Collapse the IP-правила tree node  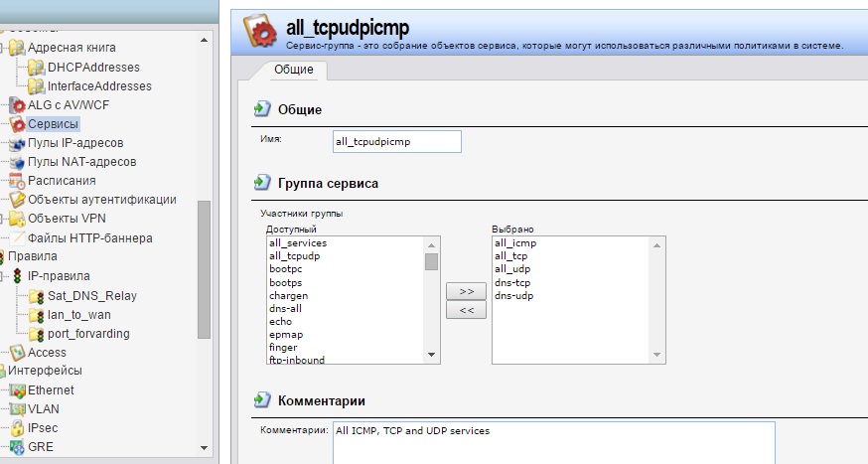pyautogui.click(x=2, y=276)
